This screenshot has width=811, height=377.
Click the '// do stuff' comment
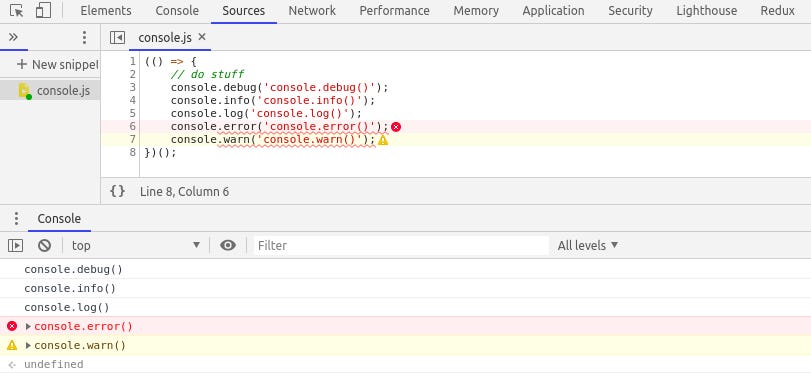coord(207,74)
